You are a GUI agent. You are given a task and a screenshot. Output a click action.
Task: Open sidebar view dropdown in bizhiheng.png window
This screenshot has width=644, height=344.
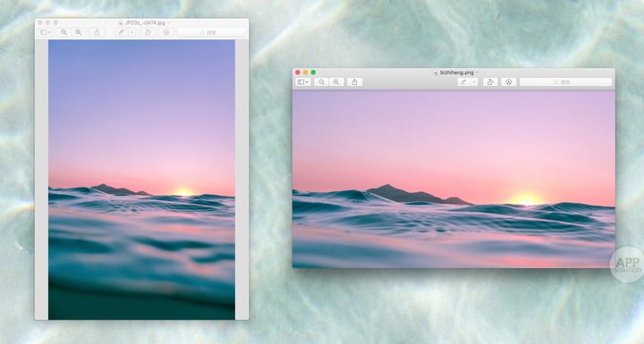tap(303, 82)
